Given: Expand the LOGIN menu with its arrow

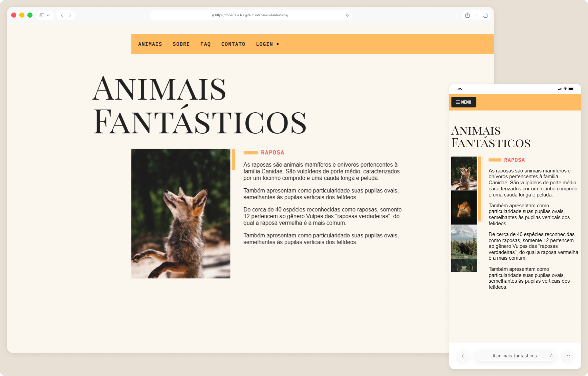Looking at the screenshot, I should click(x=278, y=44).
